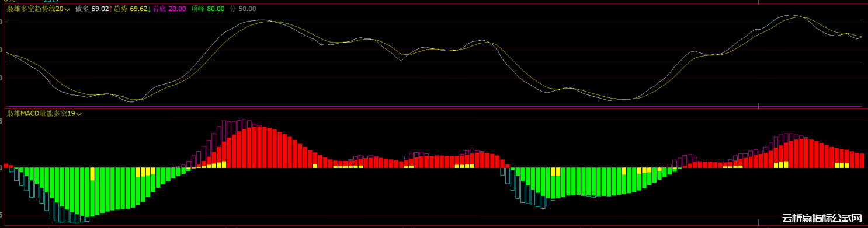This screenshot has width=868, height=228.
Task: Click the red up arrow after 69.02
Action: 110,9
